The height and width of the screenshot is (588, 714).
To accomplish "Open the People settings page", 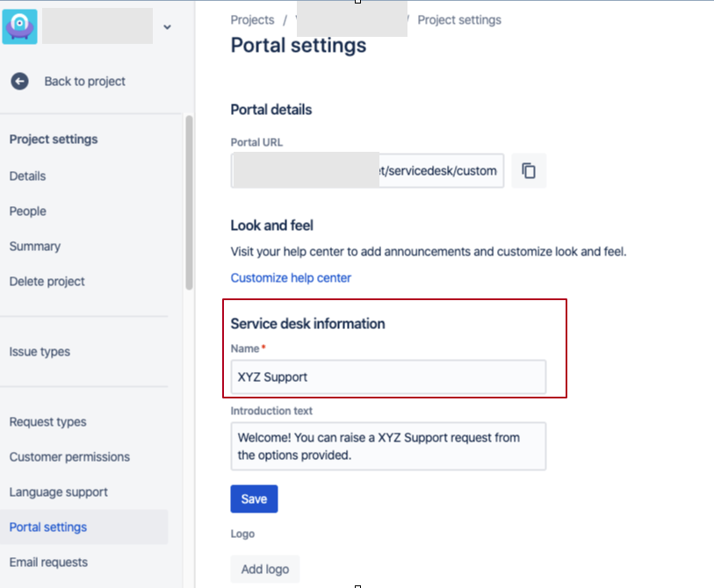I will pos(28,212).
